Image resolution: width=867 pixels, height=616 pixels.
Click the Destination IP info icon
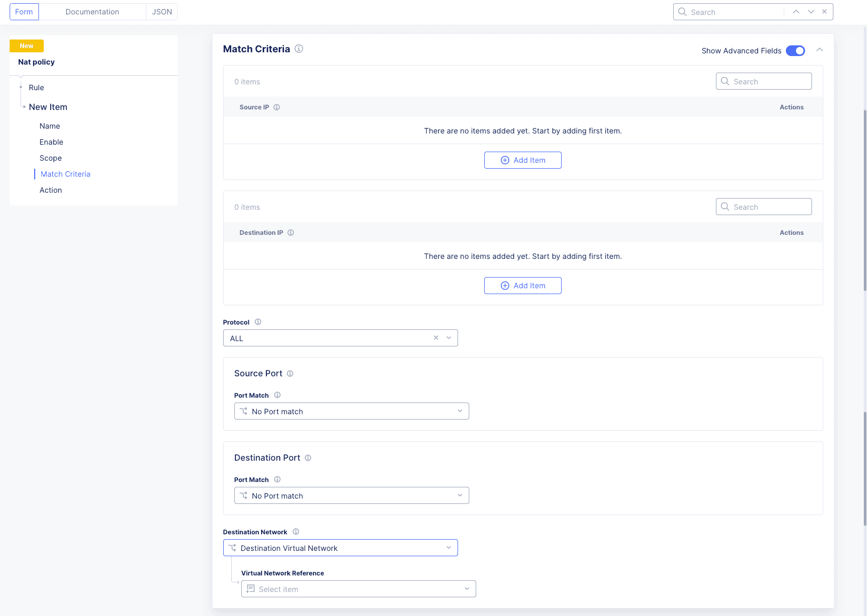coord(290,233)
